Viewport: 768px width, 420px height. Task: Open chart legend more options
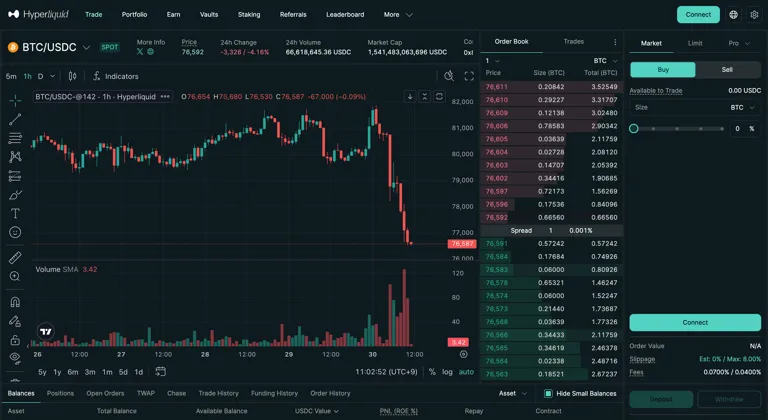tap(165, 97)
